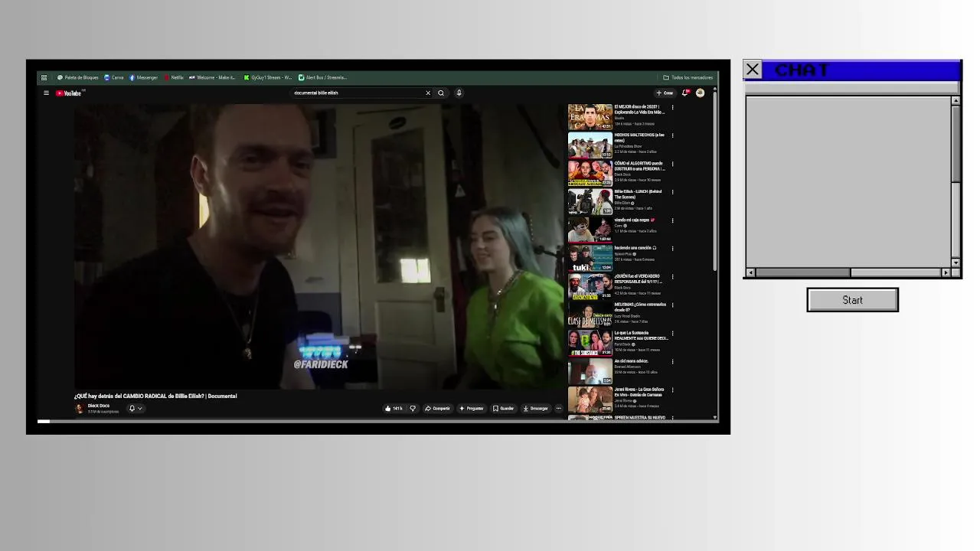Open the YouTube notifications bell
980x551 pixels.
click(685, 93)
